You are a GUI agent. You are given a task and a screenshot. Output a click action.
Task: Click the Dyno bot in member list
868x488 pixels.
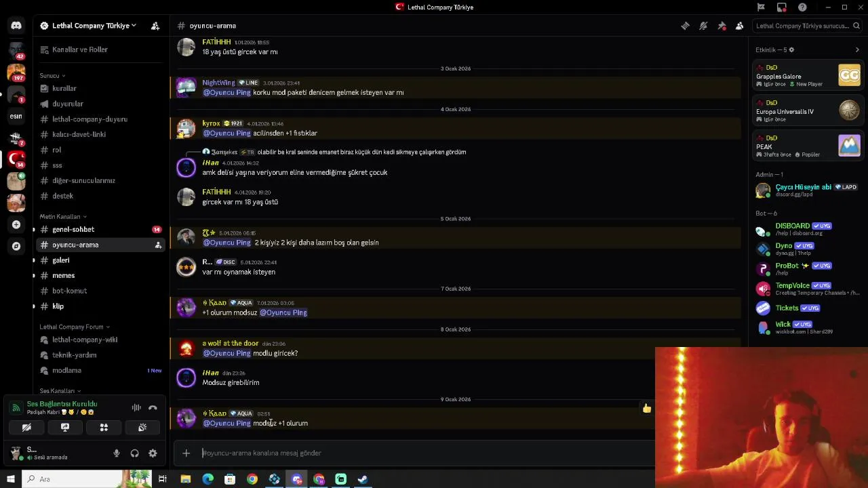[x=808, y=249]
